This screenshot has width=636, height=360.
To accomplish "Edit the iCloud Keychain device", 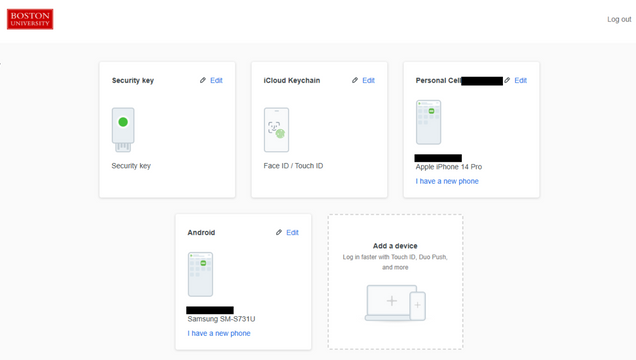I will point(368,80).
